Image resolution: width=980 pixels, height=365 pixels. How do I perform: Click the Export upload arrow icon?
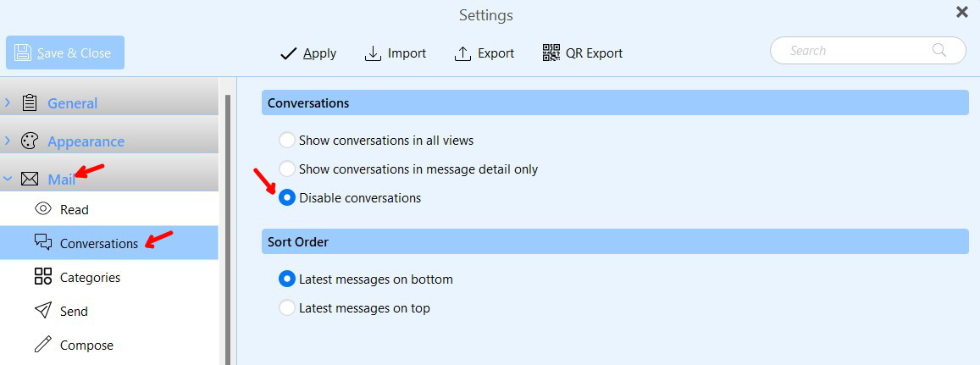pos(462,53)
